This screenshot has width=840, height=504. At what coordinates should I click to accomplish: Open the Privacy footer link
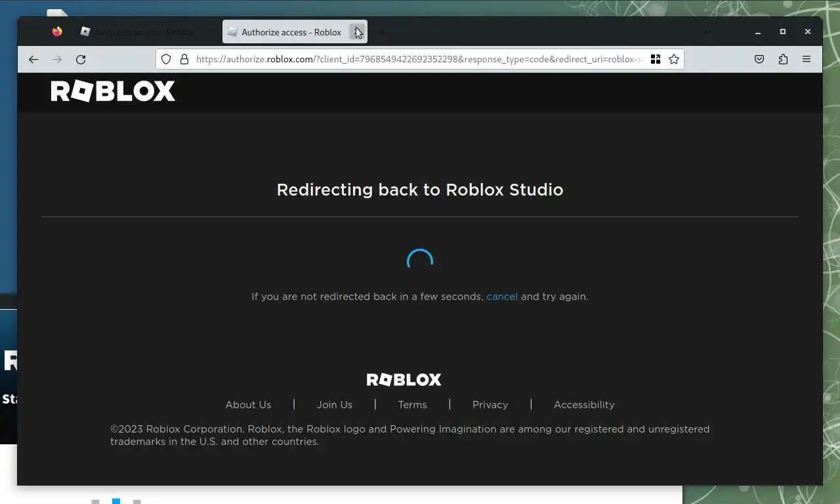pyautogui.click(x=490, y=405)
